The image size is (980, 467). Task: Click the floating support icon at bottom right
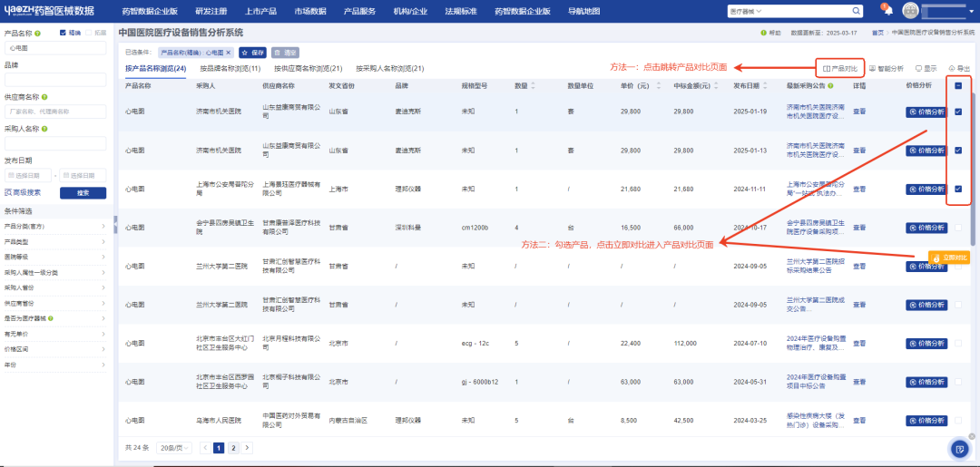[959, 448]
